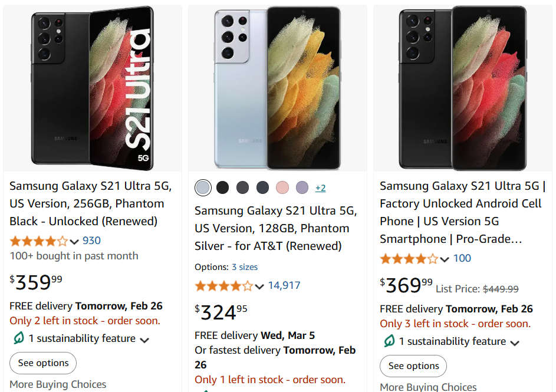
Task: Click See options for Factory Unlocked phone
Action: [413, 366]
